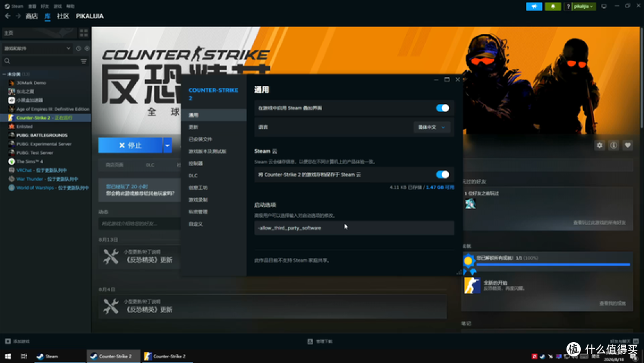Collapse the uncategorized games group
The width and height of the screenshot is (644, 363).
coord(5,75)
